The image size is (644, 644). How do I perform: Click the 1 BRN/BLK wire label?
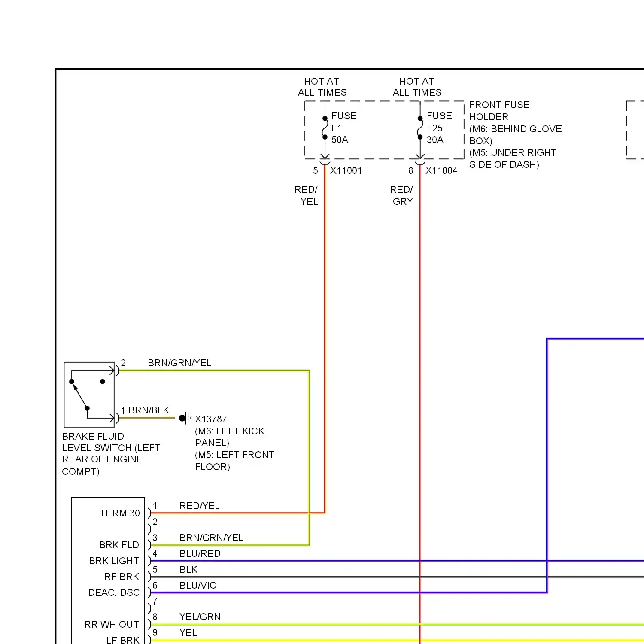pyautogui.click(x=145, y=410)
